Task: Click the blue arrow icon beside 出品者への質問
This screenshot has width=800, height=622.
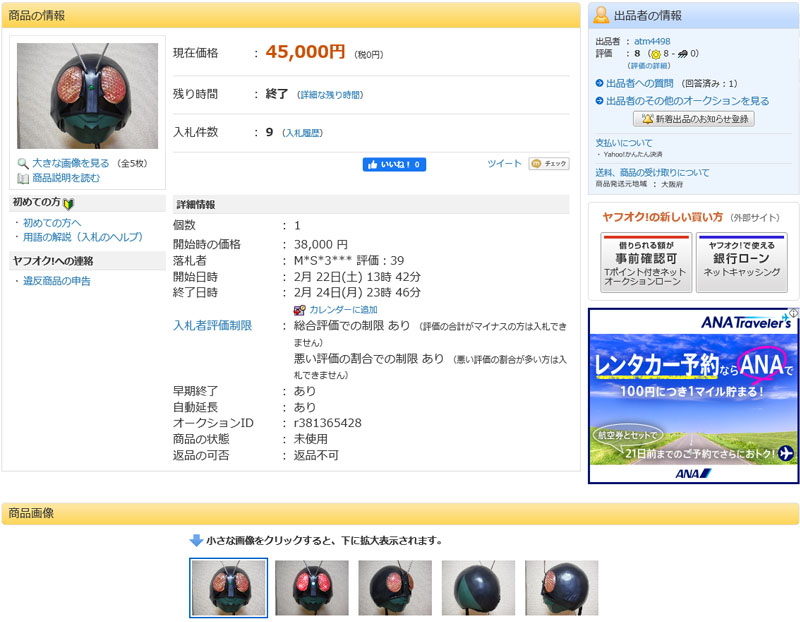Action: click(599, 83)
